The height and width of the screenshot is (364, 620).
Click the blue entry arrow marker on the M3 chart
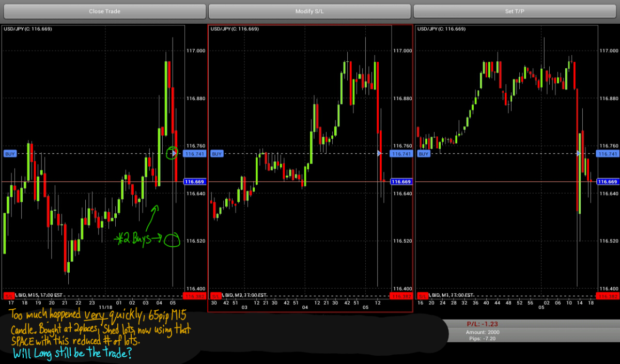(380, 153)
